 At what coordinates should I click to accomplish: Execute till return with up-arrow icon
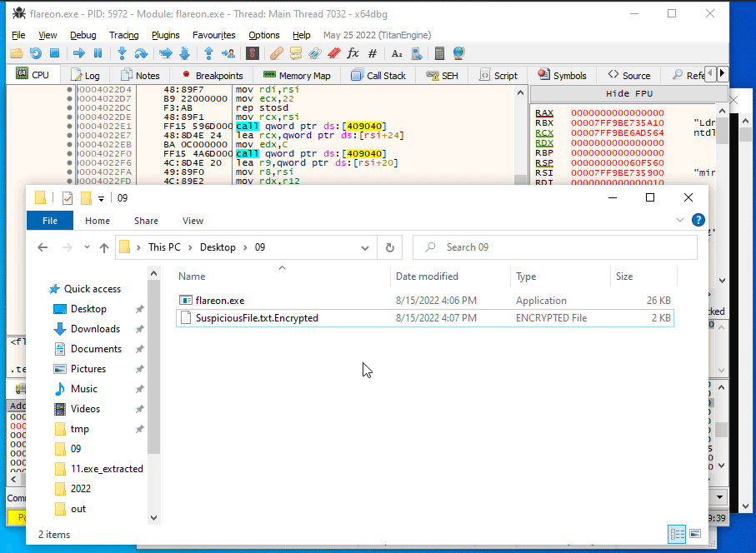208,53
